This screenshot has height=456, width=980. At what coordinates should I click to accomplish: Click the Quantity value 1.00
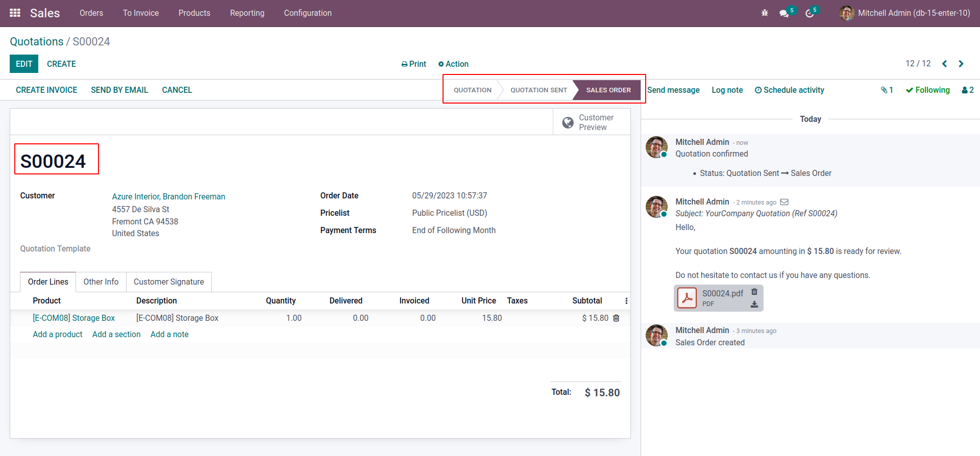293,318
